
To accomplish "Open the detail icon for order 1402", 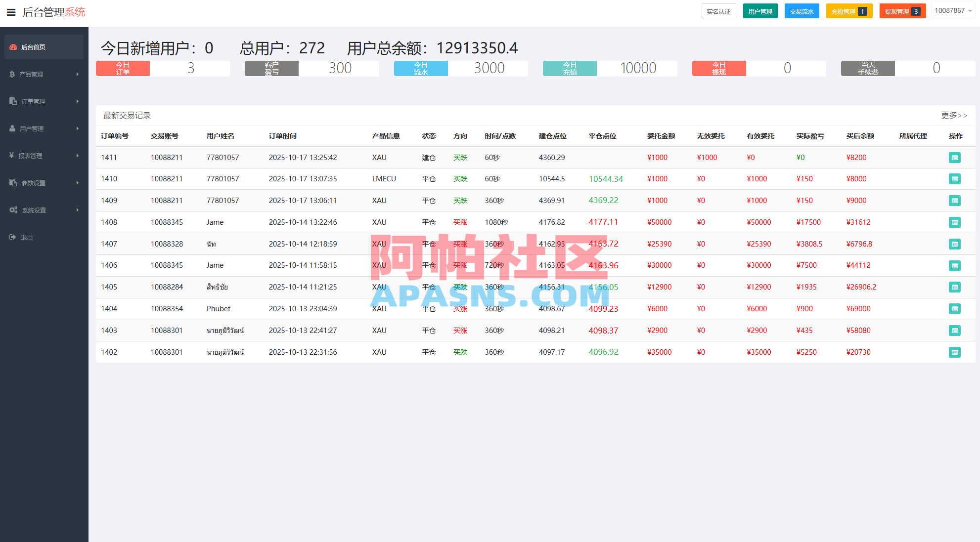I will pyautogui.click(x=955, y=352).
